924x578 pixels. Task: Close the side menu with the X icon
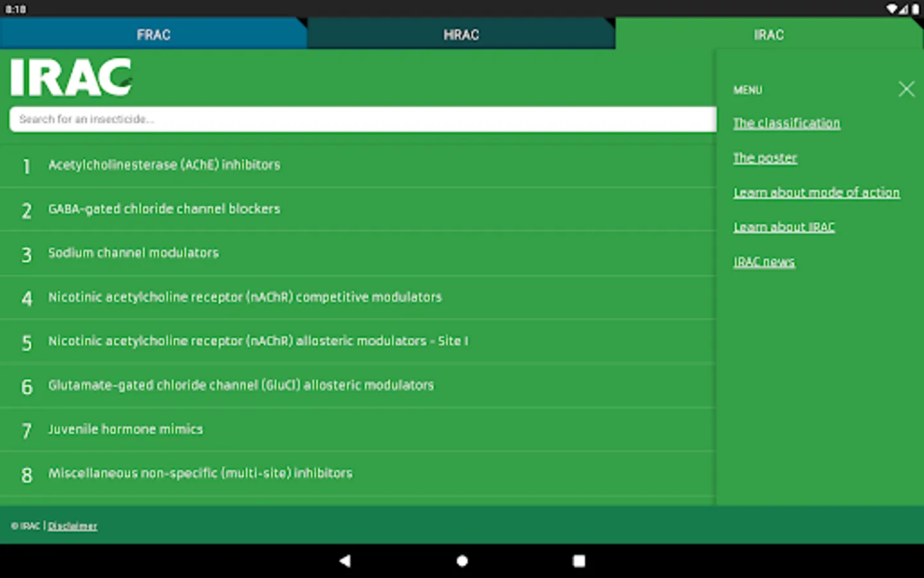click(906, 89)
